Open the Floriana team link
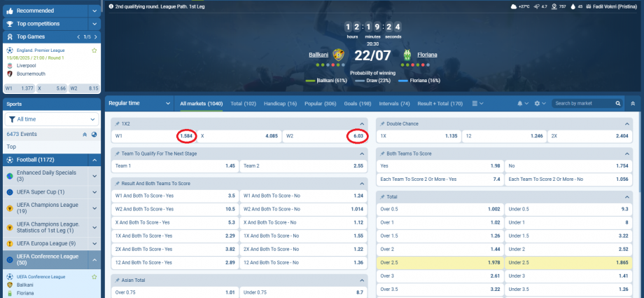Viewport: 644px width, 298px height. [427, 55]
